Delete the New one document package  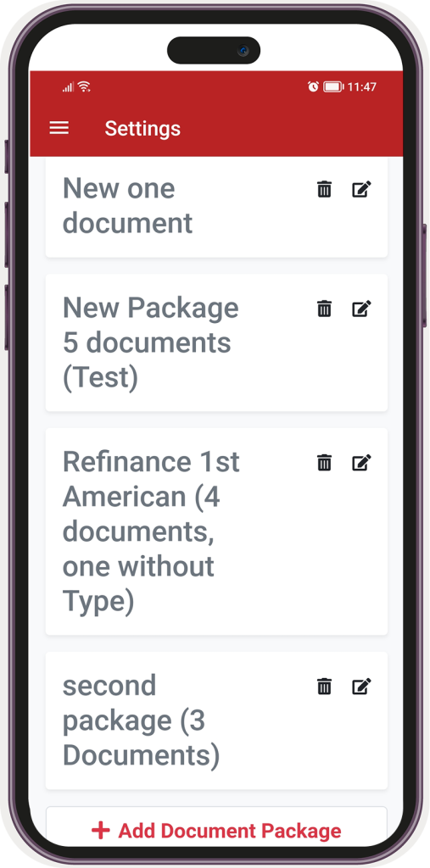point(324,189)
